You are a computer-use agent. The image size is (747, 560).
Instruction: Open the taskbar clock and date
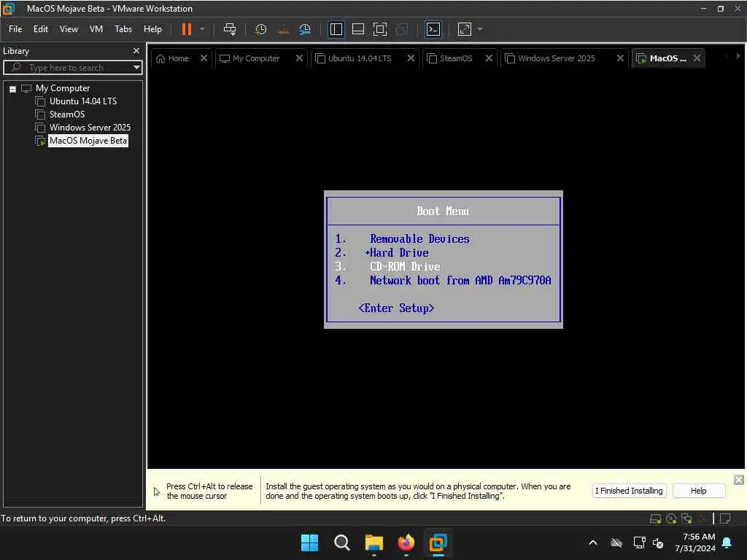click(694, 542)
